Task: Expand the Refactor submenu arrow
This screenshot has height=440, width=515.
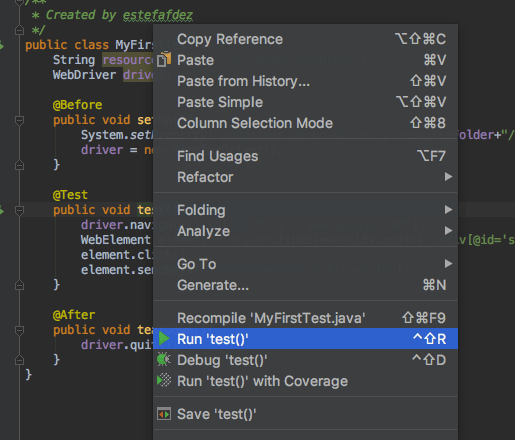Action: coord(448,177)
